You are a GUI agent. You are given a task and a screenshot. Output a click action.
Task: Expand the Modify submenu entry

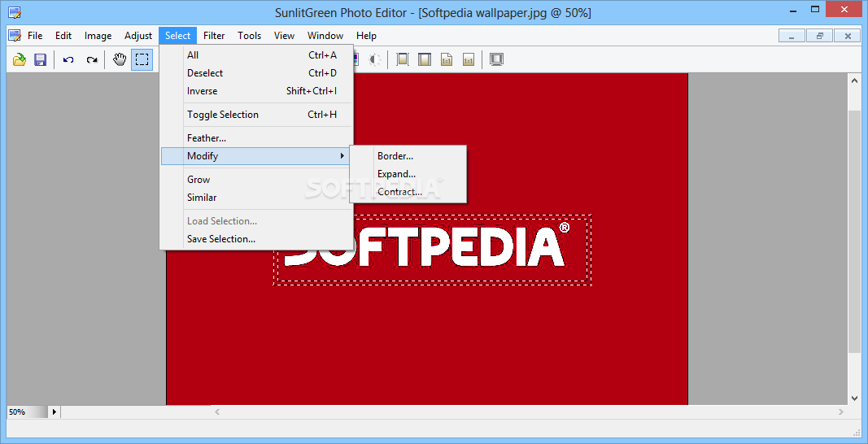click(256, 156)
